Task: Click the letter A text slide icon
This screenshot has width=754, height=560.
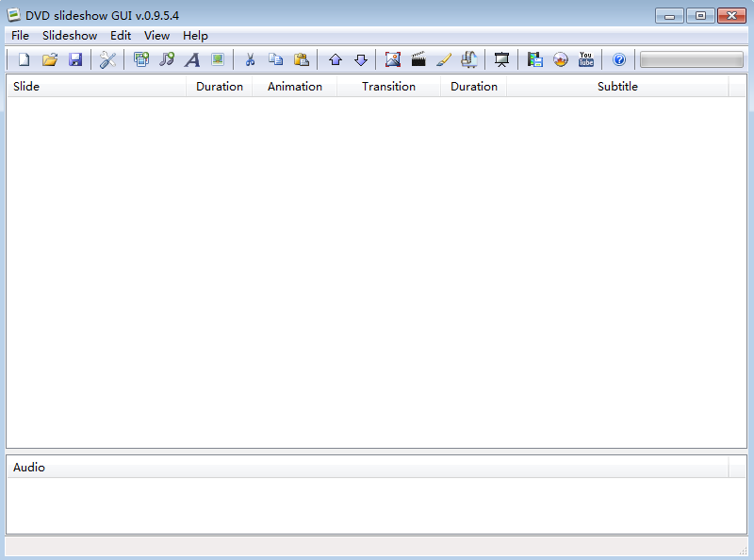Action: 192,59
